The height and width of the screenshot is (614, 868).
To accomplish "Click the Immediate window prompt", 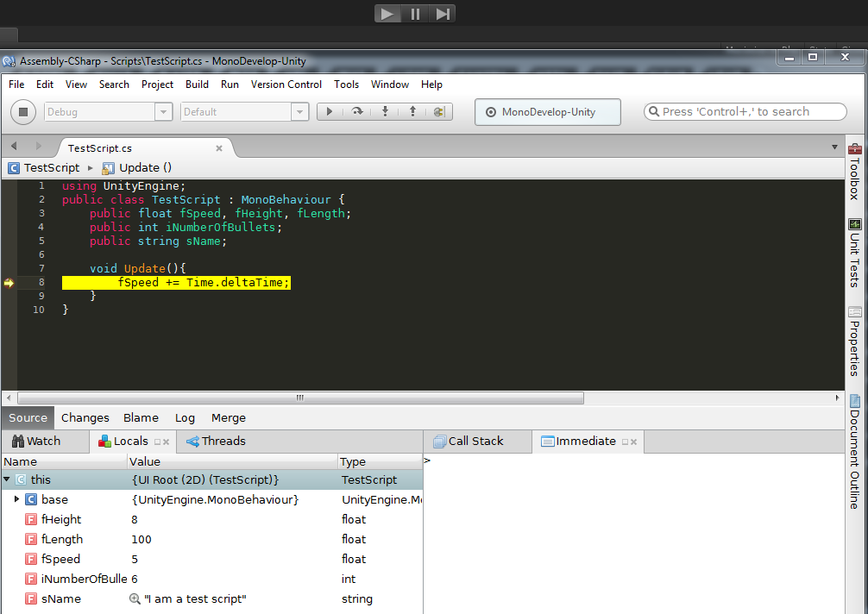I will [x=427, y=460].
